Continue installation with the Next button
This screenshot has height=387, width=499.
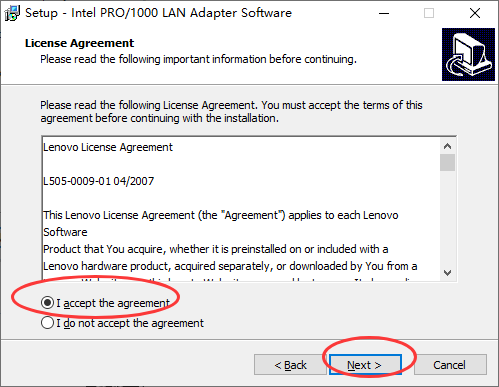(x=365, y=365)
